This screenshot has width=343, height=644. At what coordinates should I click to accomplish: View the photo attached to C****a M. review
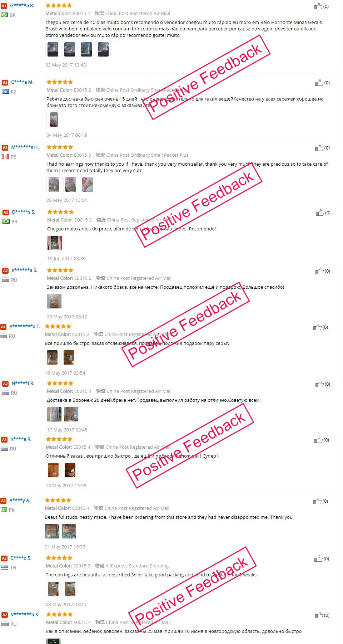point(54,119)
